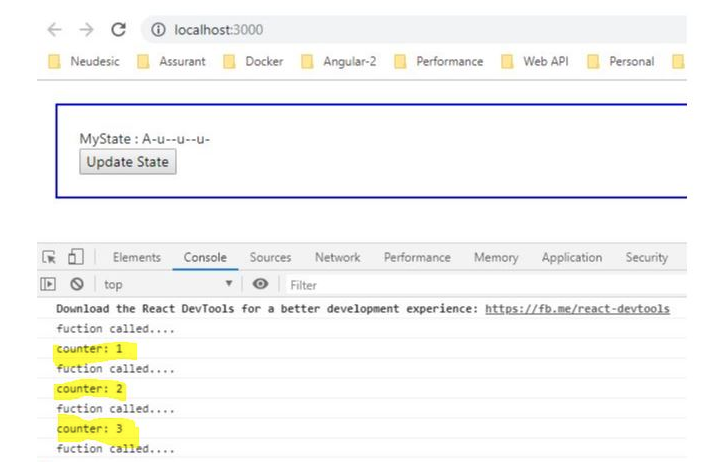Viewport: 721px width, 472px height.
Task: Select the 'counter: 1' log line
Action: click(90, 349)
